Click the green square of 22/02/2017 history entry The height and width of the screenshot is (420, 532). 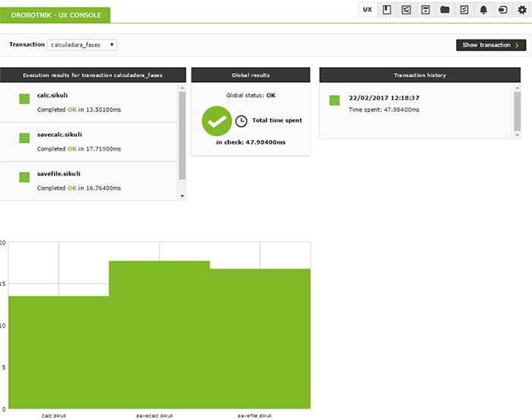(x=334, y=100)
